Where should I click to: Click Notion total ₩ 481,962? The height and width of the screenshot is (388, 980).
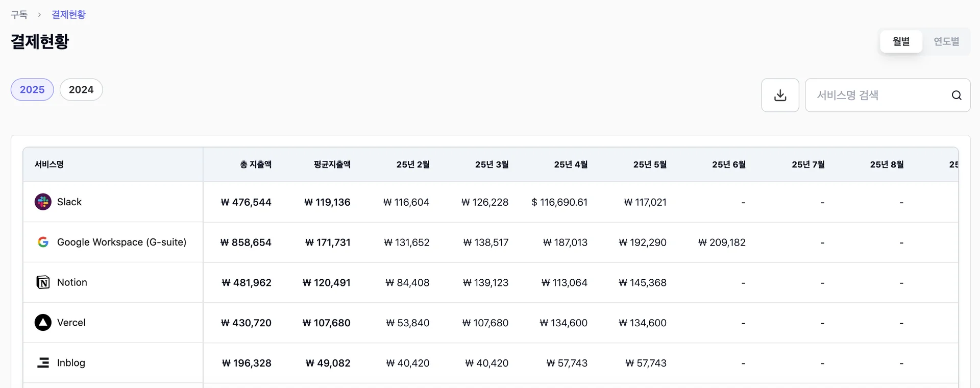247,283
